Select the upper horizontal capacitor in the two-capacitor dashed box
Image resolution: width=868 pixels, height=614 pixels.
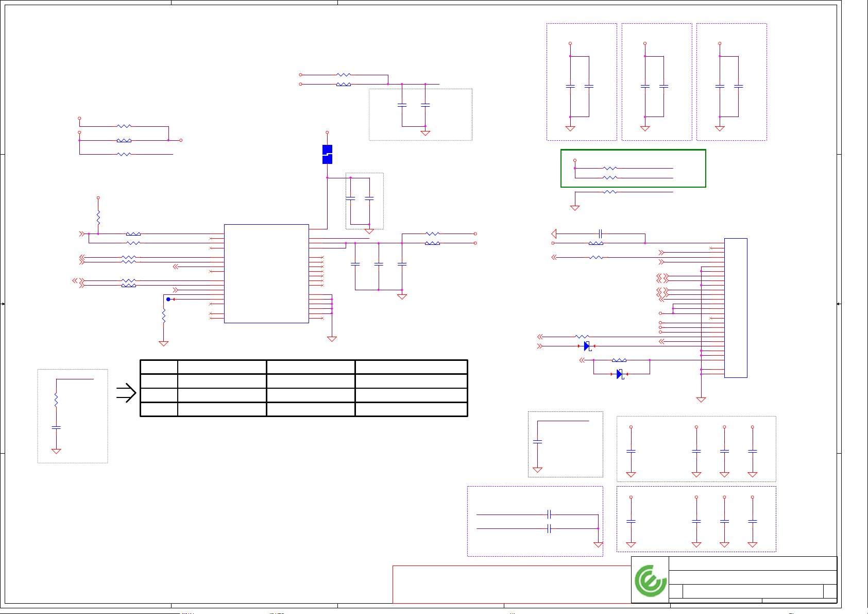549,515
